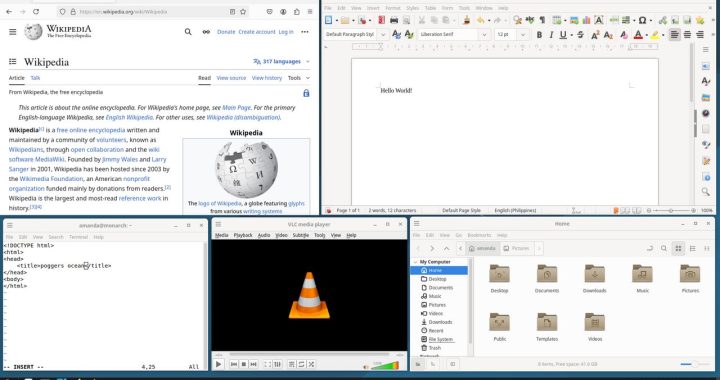The height and width of the screenshot is (380, 720).
Task: Insert chart using Writer toolbar icon
Action: [586, 20]
